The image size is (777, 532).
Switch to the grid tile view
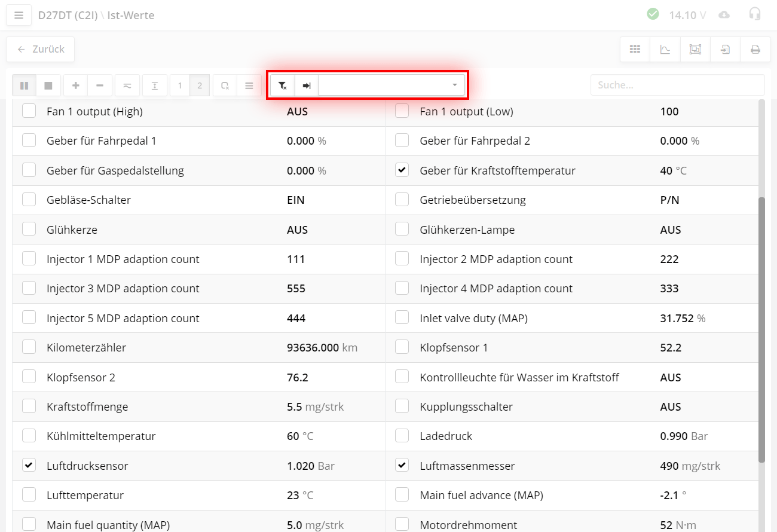pos(635,50)
